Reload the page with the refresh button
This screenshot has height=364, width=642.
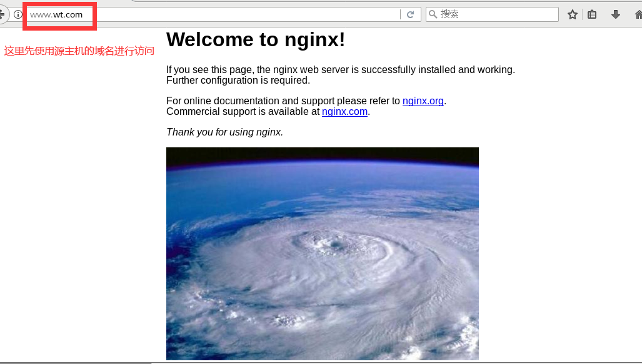pyautogui.click(x=410, y=15)
